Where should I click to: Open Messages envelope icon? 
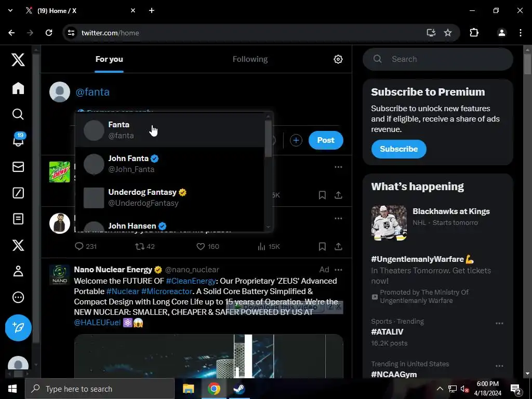(18, 167)
